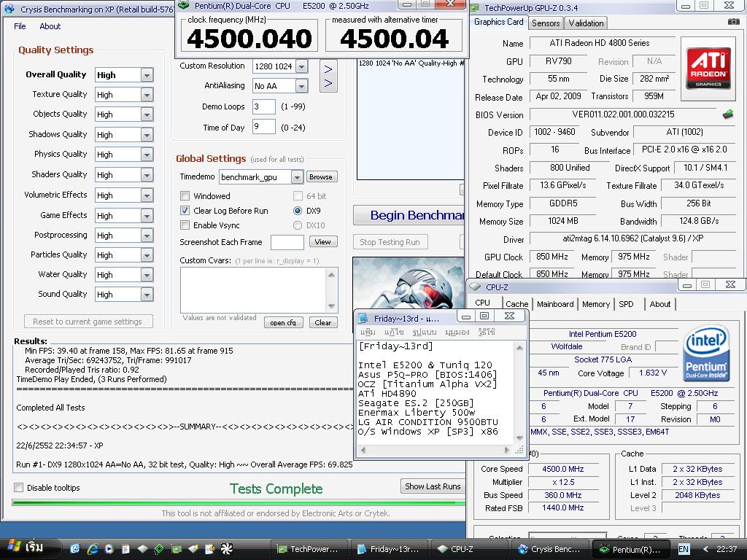Click Reset to current game settings
Image resolution: width=747 pixels, height=560 pixels.
pyautogui.click(x=88, y=322)
